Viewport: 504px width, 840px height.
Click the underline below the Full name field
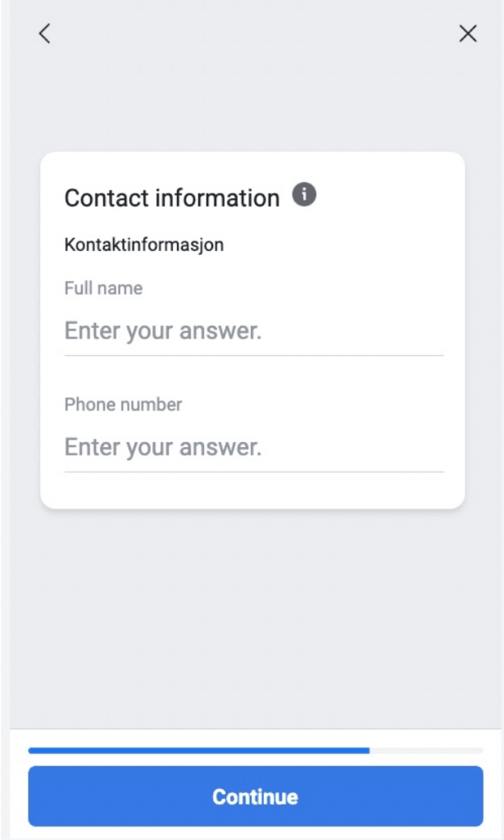[253, 355]
